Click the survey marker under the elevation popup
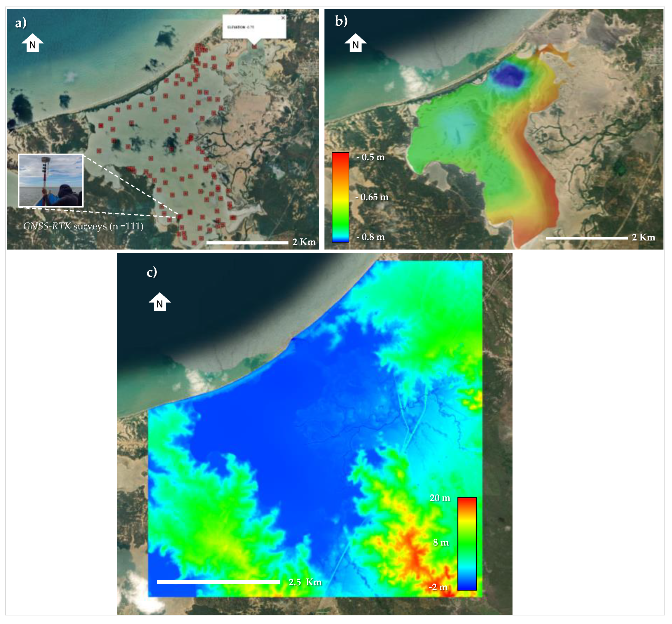The width and height of the screenshot is (672, 624). coord(254,46)
